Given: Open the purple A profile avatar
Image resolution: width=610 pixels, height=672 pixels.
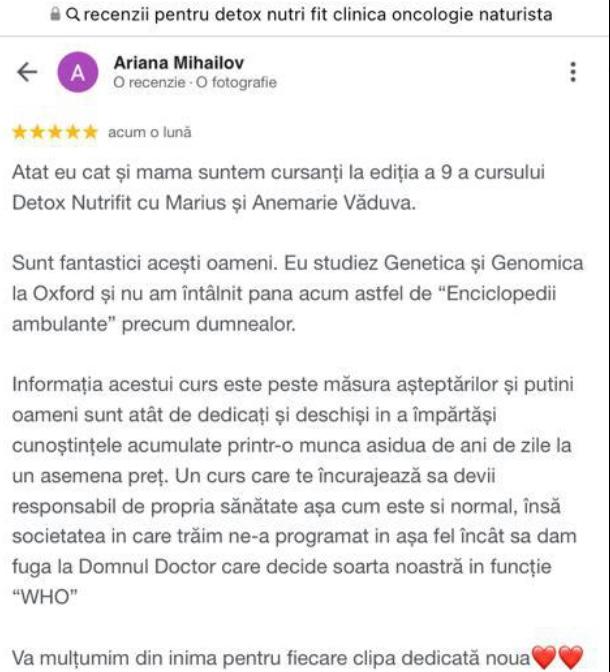Looking at the screenshot, I should click(x=78, y=72).
